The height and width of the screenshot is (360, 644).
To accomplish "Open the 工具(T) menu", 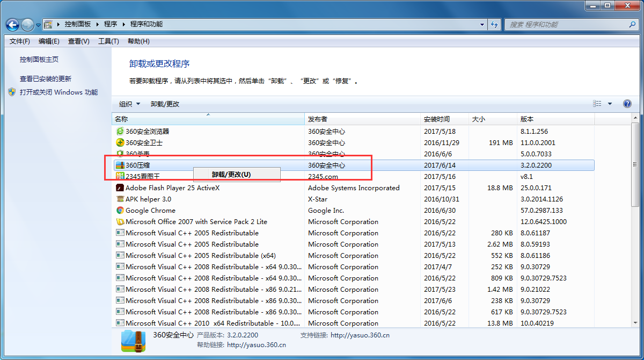I will pos(108,41).
